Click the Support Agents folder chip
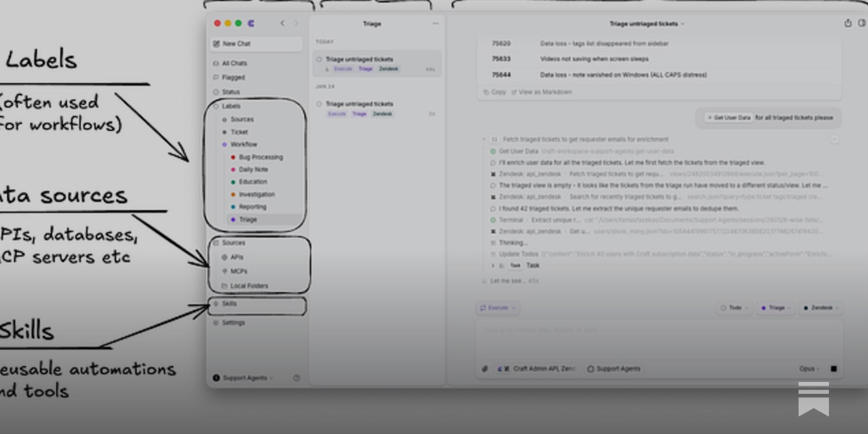The image size is (868, 434). pyautogui.click(x=614, y=369)
